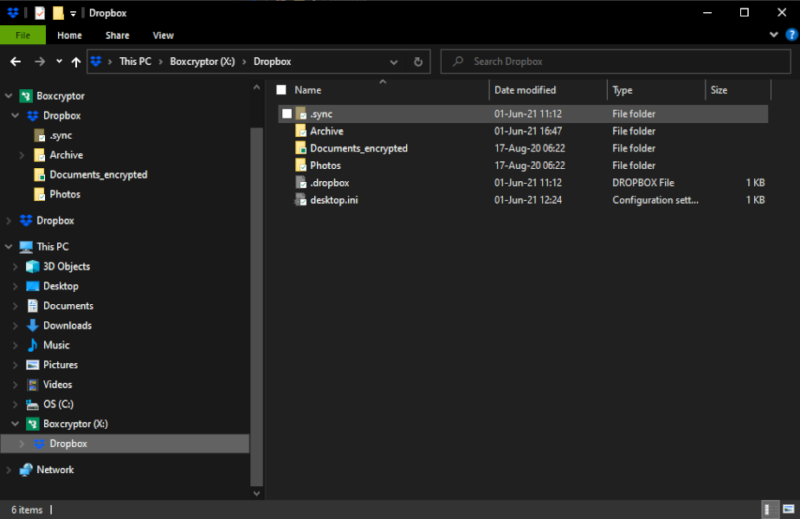Image resolution: width=800 pixels, height=519 pixels.
Task: Click the New folder quick access icon
Action: [58, 13]
